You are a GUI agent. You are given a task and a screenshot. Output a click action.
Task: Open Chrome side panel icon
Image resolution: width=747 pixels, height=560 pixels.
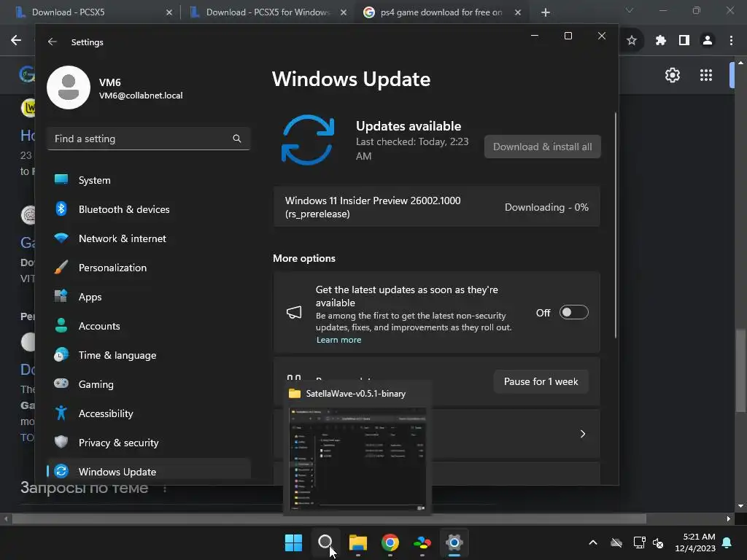click(x=684, y=41)
